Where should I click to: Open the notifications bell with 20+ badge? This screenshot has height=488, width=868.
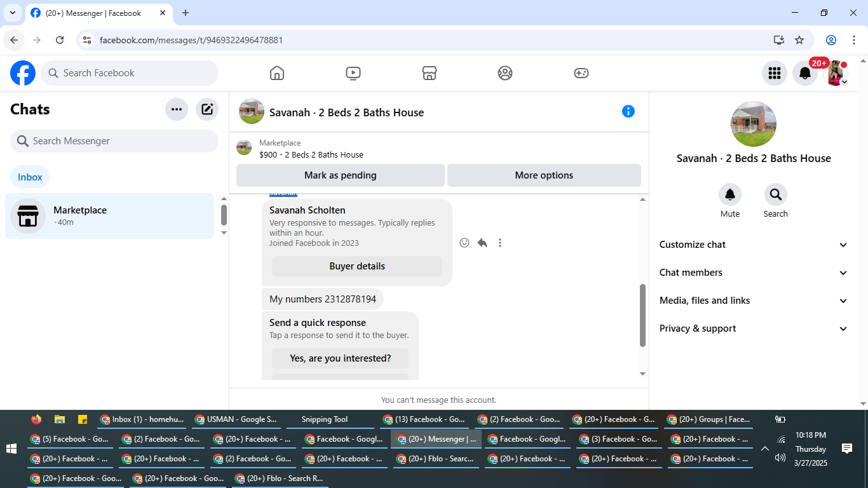tap(805, 73)
